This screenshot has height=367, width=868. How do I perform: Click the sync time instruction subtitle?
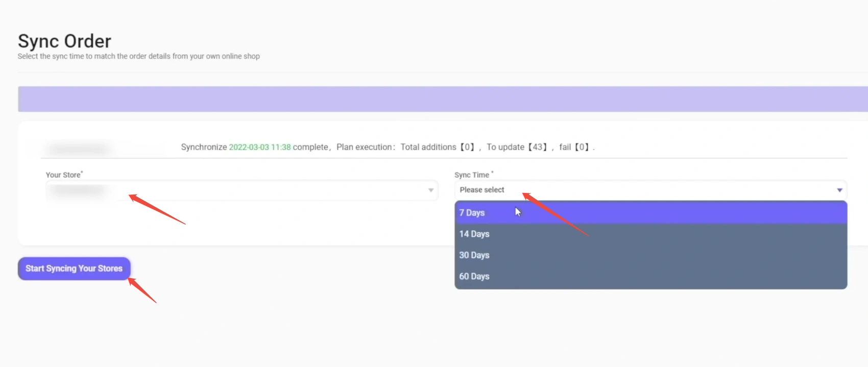139,56
